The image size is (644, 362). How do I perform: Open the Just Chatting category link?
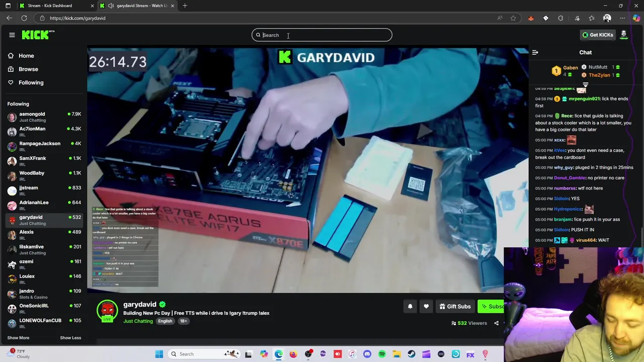pyautogui.click(x=138, y=321)
